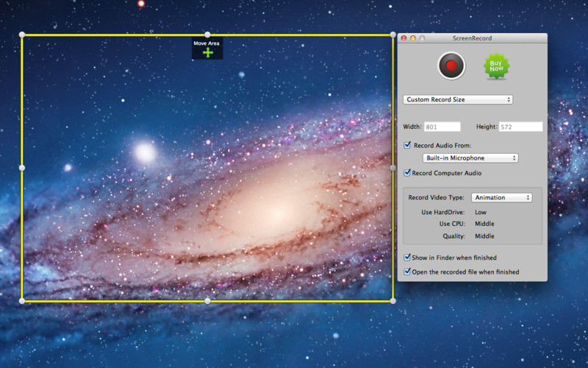Click the Height input field
The height and width of the screenshot is (368, 588).
click(520, 127)
